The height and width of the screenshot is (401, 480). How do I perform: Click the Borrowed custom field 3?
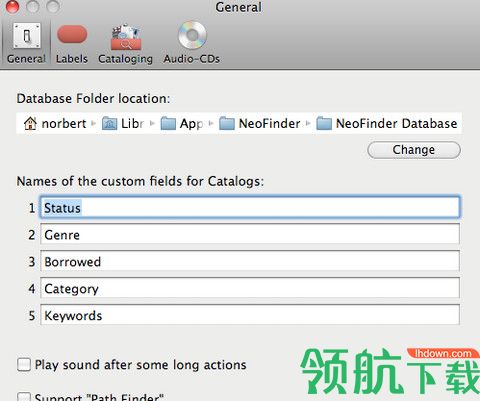coord(250,261)
